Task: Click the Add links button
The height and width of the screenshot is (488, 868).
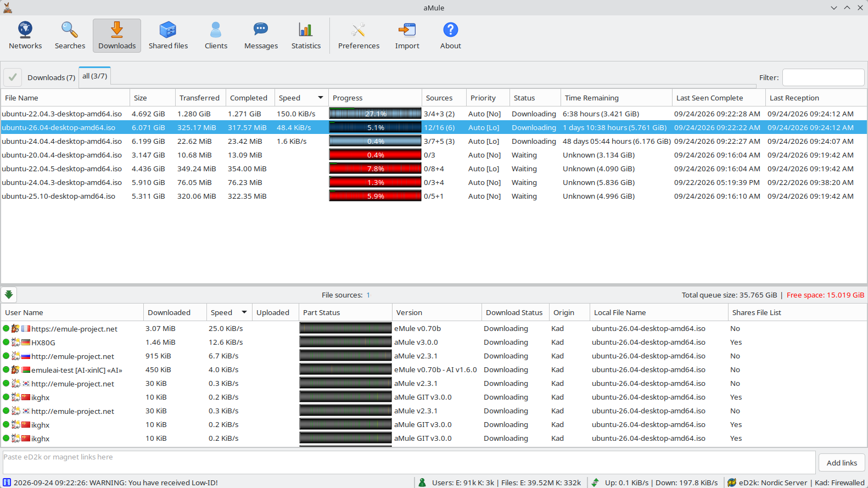Action: coord(842,463)
